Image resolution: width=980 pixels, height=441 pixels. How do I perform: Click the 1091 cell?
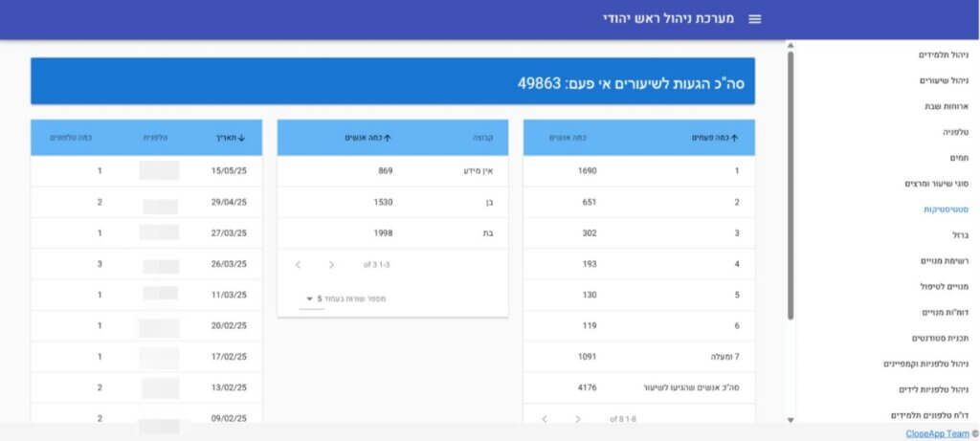(x=587, y=357)
